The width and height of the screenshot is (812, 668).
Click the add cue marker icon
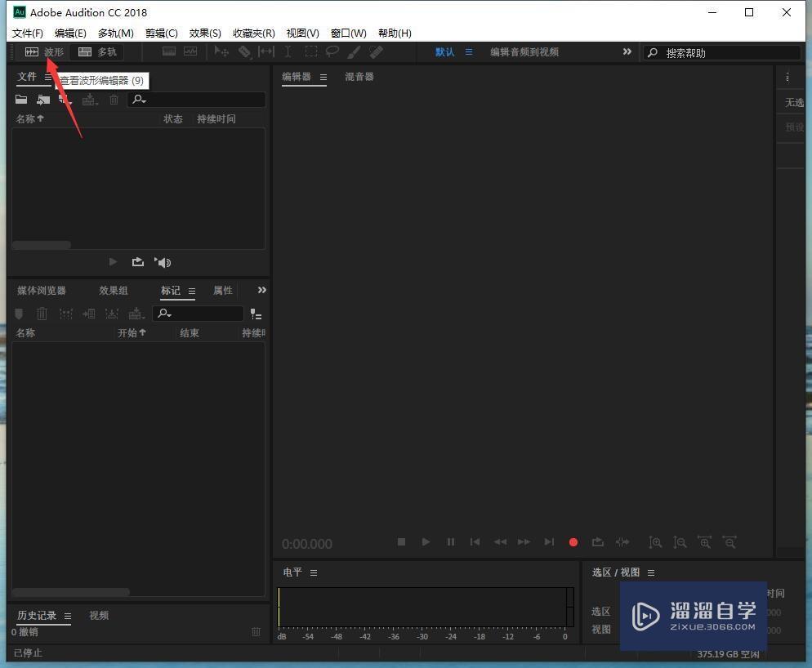tap(19, 314)
